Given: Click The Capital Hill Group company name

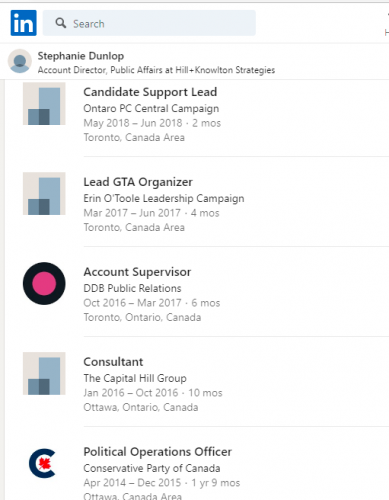Looking at the screenshot, I should pyautogui.click(x=135, y=378).
